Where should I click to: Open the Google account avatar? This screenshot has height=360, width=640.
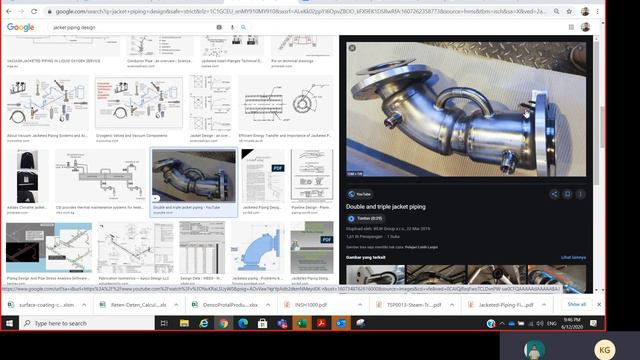tap(585, 27)
